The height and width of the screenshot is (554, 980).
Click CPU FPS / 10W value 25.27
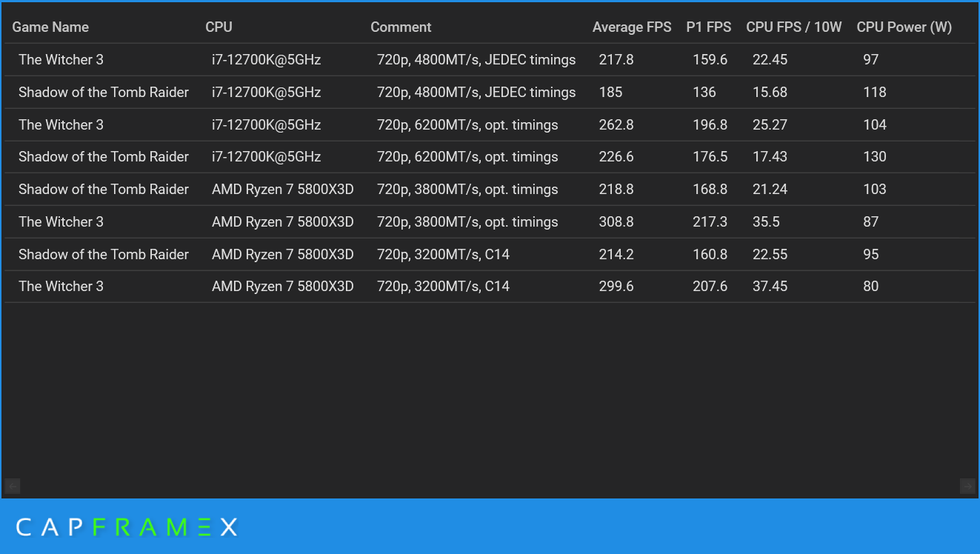tap(770, 125)
